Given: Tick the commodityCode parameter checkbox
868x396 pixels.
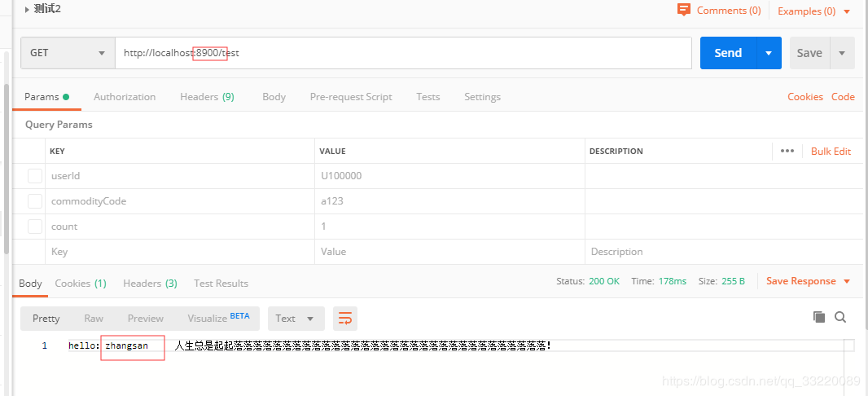Looking at the screenshot, I should [x=35, y=201].
